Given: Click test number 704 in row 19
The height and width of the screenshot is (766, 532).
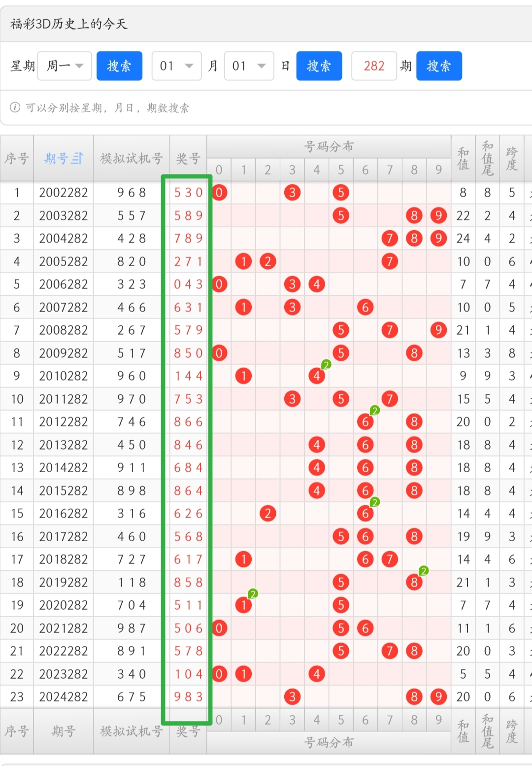Looking at the screenshot, I should pyautogui.click(x=132, y=605).
